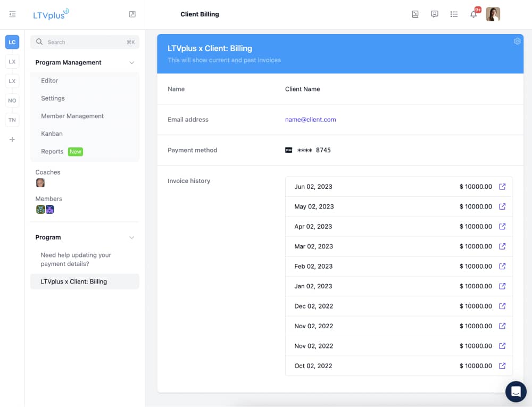Click the Visa card icon
This screenshot has width=532, height=407.
(289, 150)
